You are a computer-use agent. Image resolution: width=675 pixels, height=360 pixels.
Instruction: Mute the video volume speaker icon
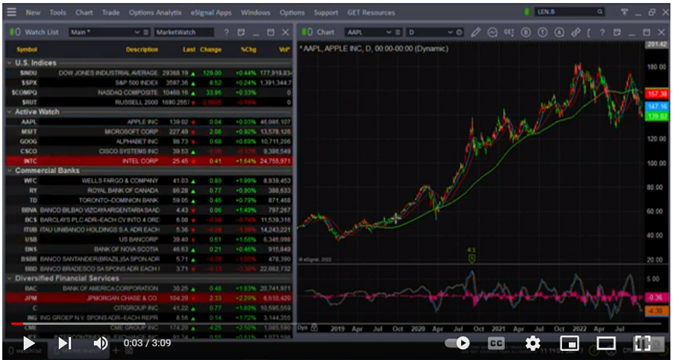(101, 343)
